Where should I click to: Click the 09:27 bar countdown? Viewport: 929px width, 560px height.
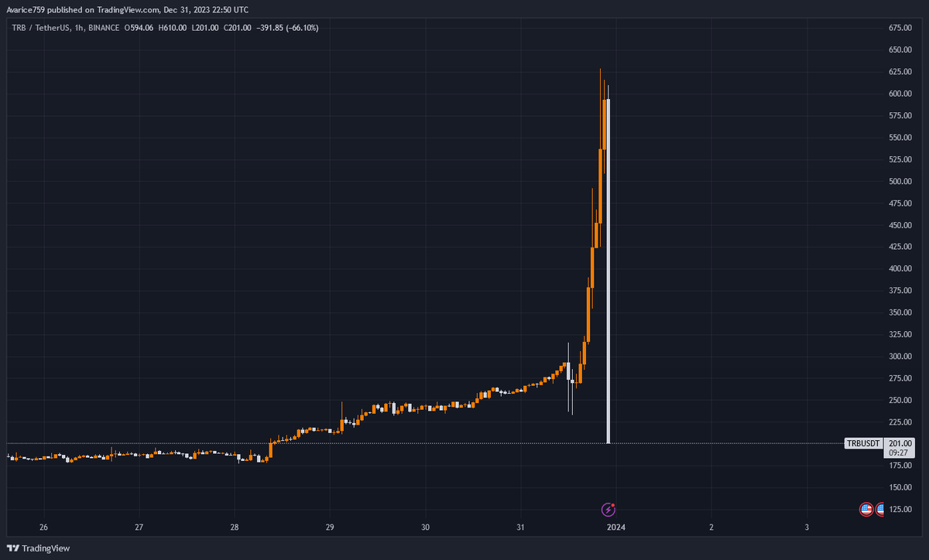898,453
